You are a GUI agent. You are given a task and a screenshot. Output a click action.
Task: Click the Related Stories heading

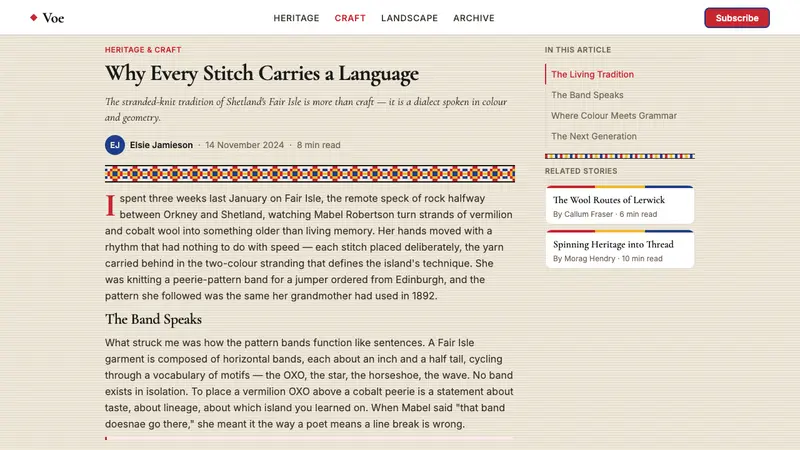(581, 171)
